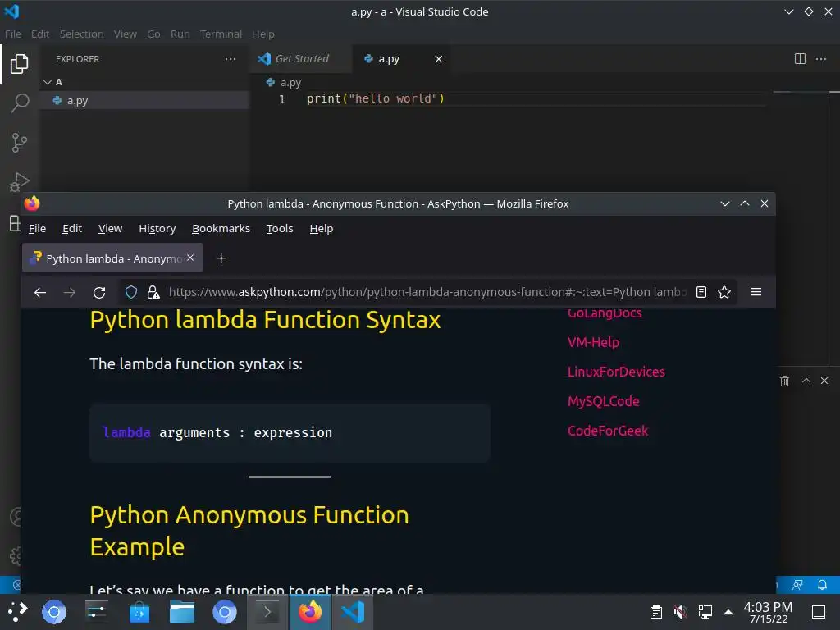Open Explorer Views and More Actions ellipsis
840x630 pixels.
[x=231, y=59]
